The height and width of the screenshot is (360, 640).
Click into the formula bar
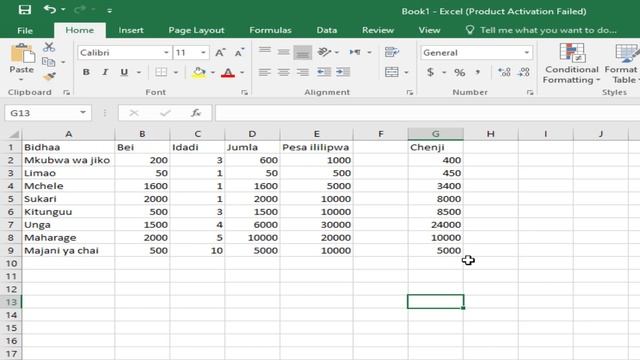pyautogui.click(x=427, y=113)
